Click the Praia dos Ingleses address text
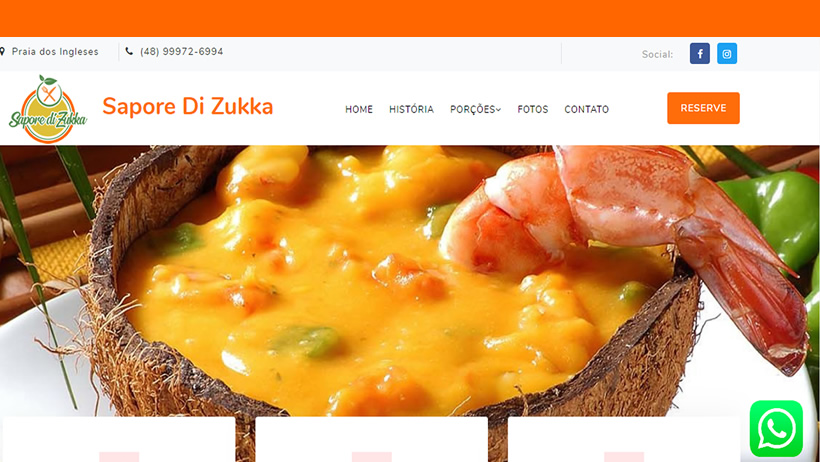Screen dimensions: 820x462 pos(55,51)
